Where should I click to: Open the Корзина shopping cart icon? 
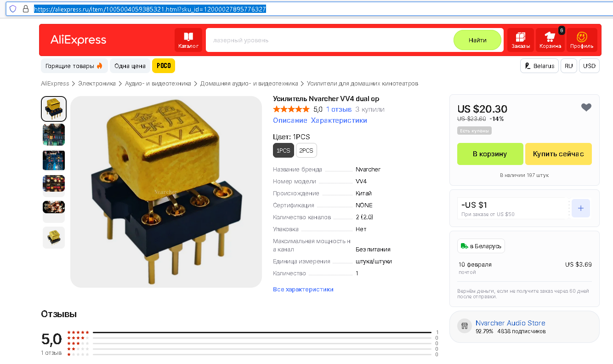click(550, 40)
